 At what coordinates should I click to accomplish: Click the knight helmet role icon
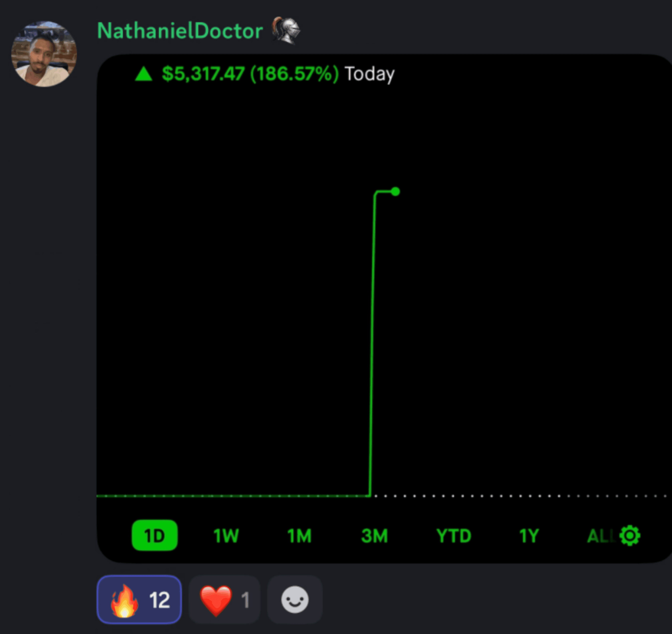286,30
